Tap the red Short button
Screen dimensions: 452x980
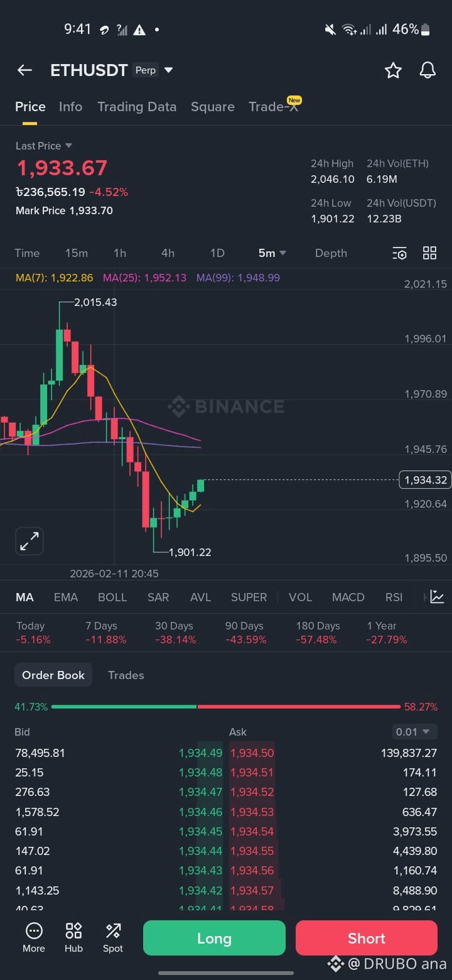(367, 938)
